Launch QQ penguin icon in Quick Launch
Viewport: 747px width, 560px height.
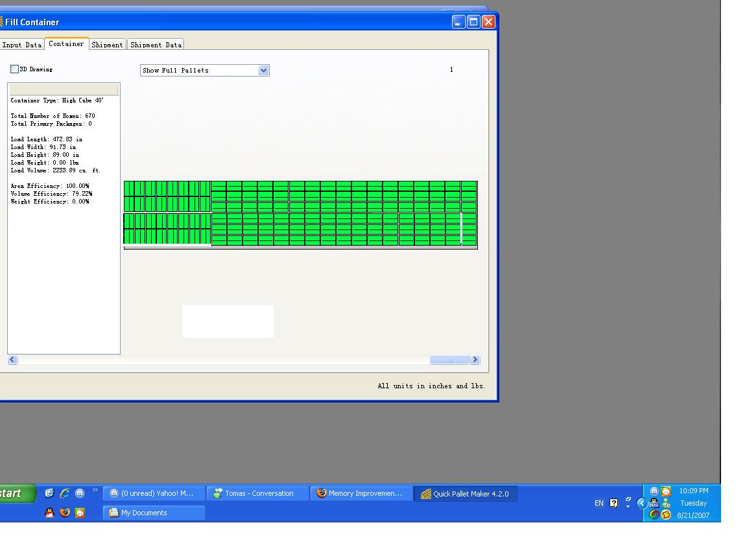click(49, 513)
